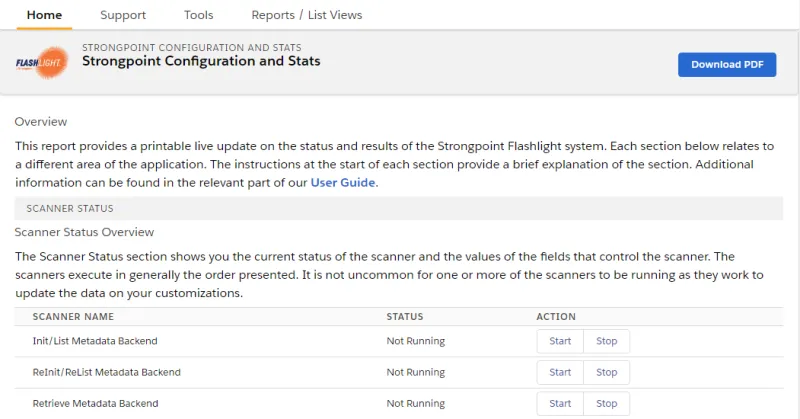Click the Flashlight logo icon
Image resolution: width=800 pixels, height=419 pixels.
(42, 63)
